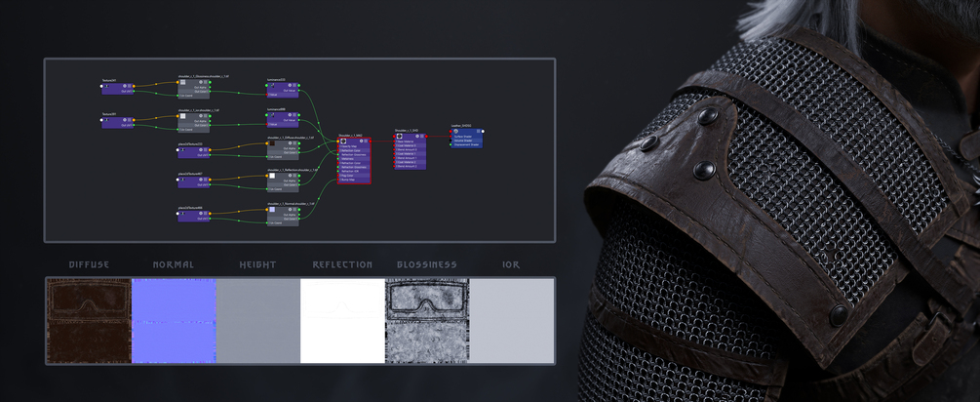Click the settings icon on Shoulder_r_1_MAT node
This screenshot has width=980, height=402.
(x=361, y=141)
